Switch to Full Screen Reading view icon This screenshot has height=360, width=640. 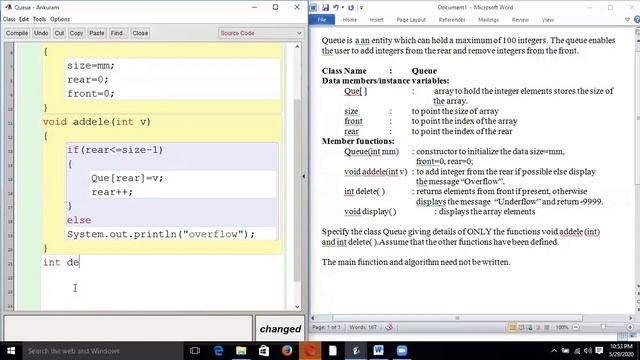[x=521, y=327]
